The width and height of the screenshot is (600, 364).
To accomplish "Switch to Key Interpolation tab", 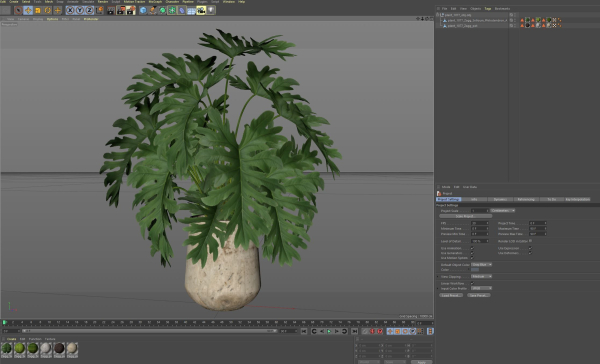I will coord(577,199).
